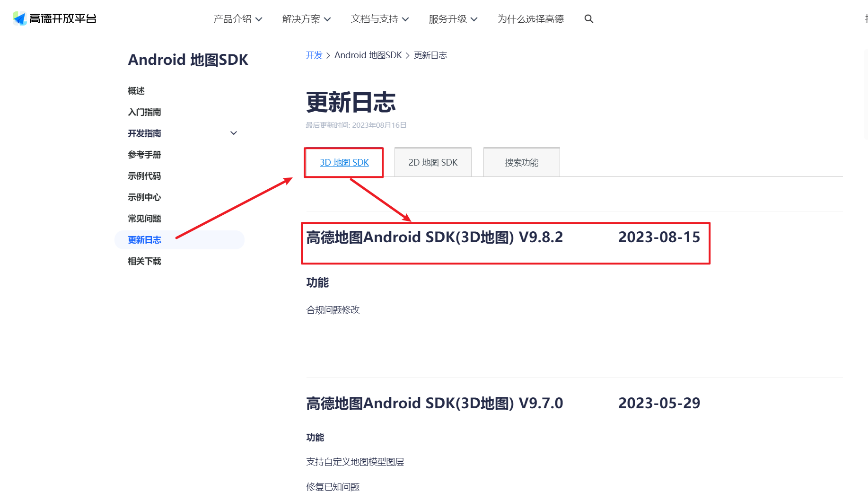Open 为什么选择高德 menu item

coord(531,19)
